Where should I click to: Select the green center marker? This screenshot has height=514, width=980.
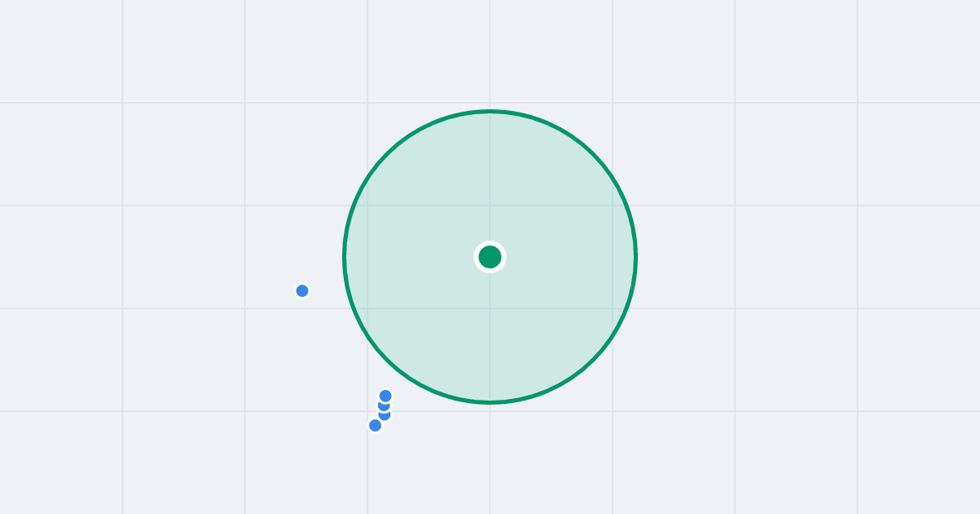click(490, 257)
